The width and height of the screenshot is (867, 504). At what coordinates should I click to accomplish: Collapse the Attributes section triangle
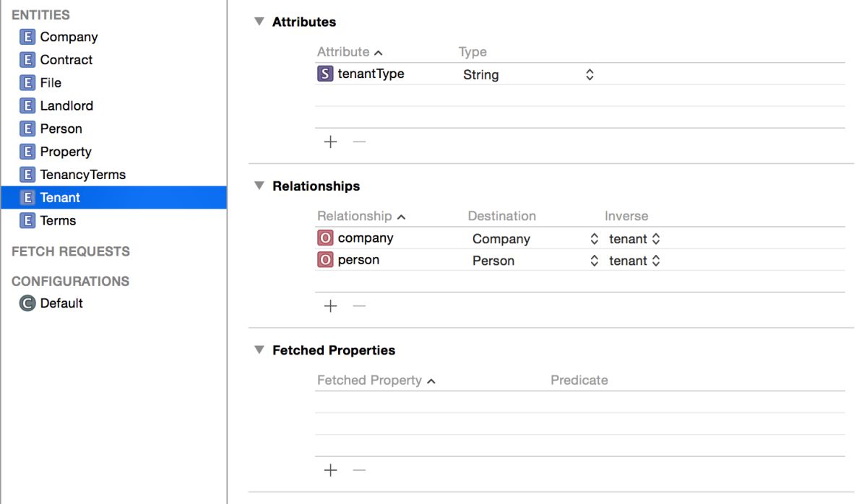point(259,22)
